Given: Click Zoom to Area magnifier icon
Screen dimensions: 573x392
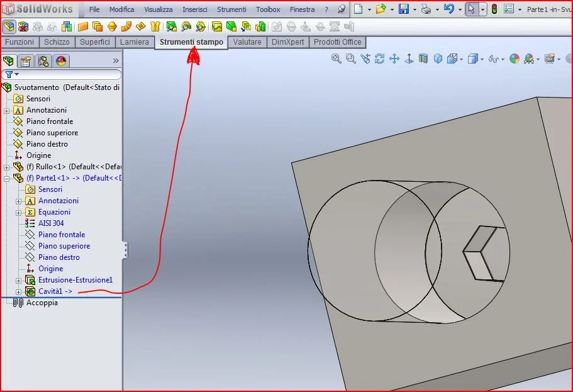Looking at the screenshot, I should [351, 59].
